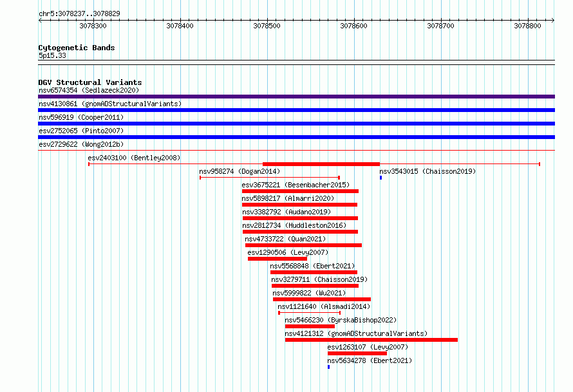Open the nsv3382792 (Audano2019) label

point(286,212)
